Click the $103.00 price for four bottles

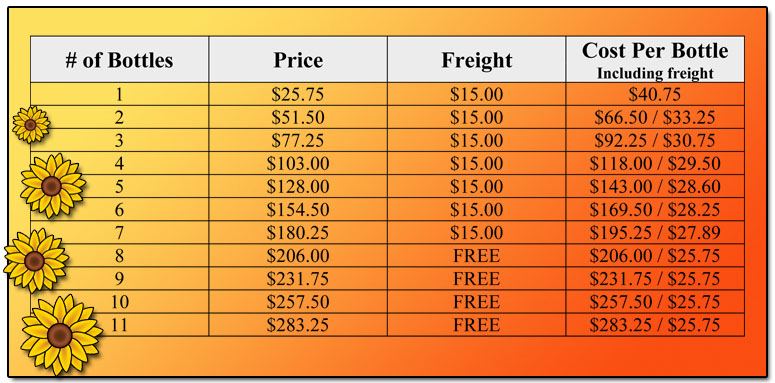(298, 163)
